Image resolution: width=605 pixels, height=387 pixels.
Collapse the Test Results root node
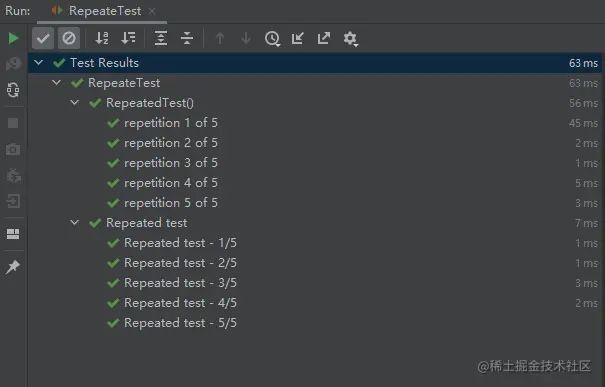39,62
